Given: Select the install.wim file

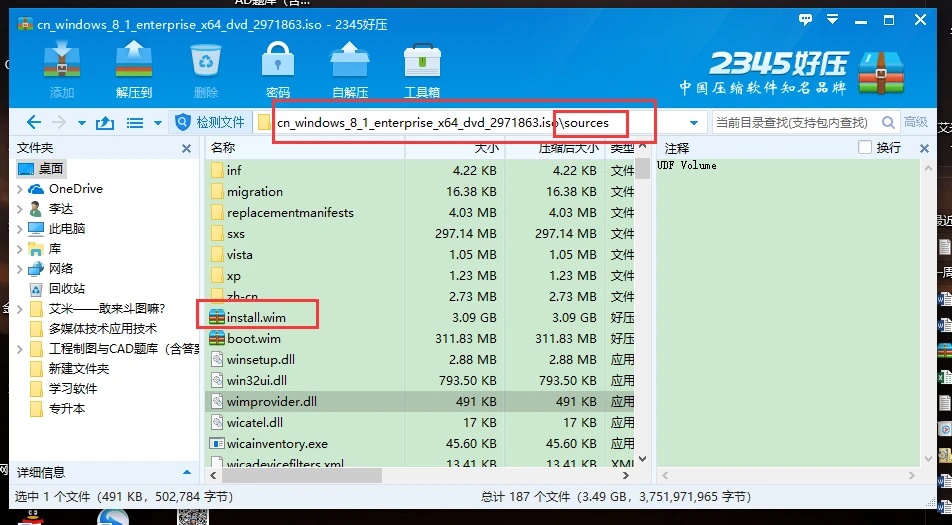Looking at the screenshot, I should tap(255, 317).
